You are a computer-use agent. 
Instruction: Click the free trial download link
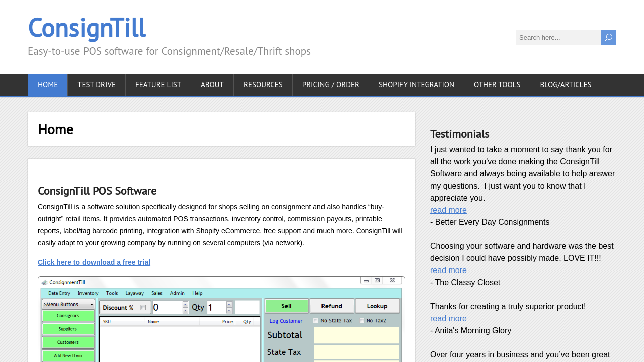pos(94,262)
